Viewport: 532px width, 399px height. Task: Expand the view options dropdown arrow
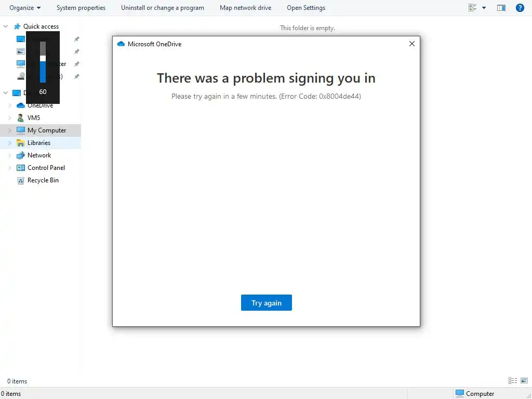[484, 8]
